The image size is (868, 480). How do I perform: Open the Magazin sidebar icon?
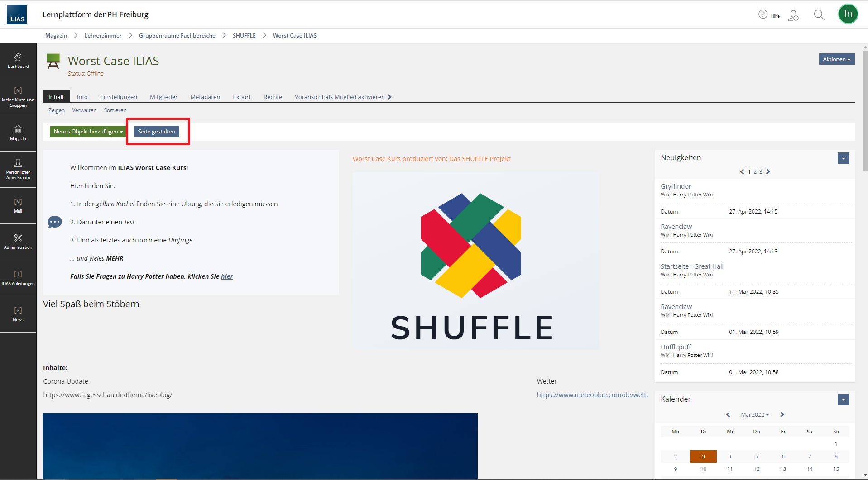tap(18, 133)
